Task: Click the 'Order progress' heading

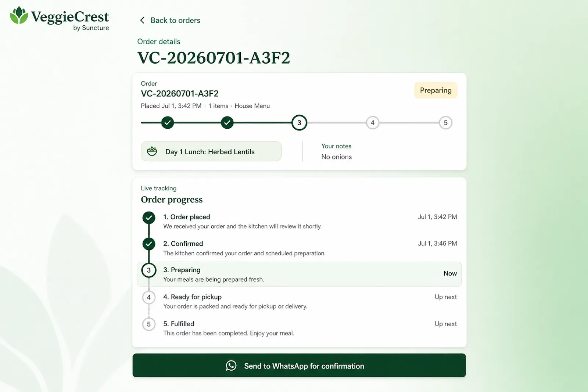Action: tap(172, 199)
